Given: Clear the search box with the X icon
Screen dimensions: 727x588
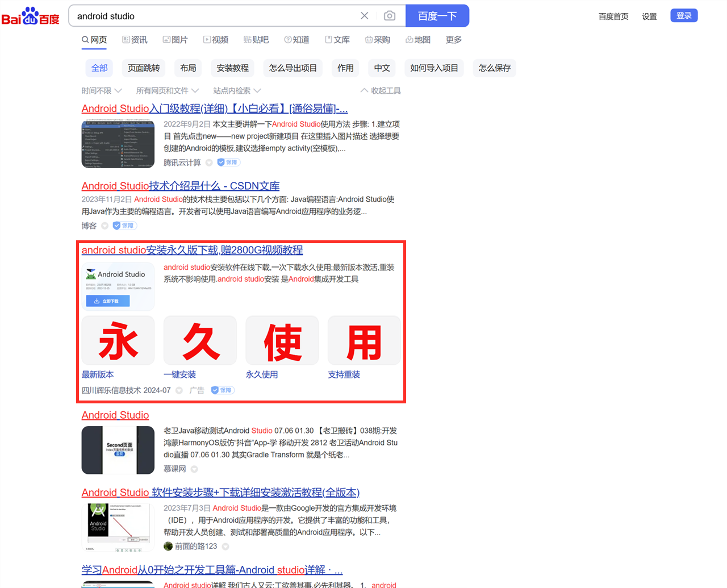Looking at the screenshot, I should pos(365,16).
